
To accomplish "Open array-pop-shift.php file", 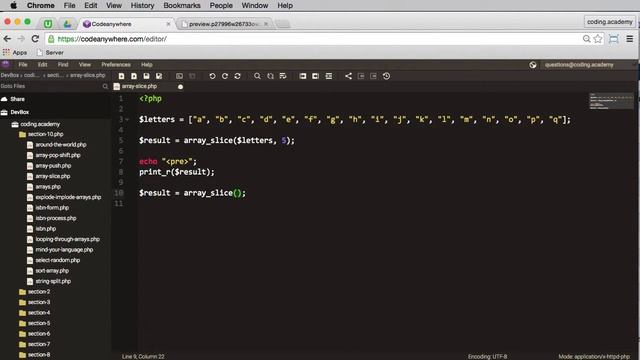I will [58, 155].
